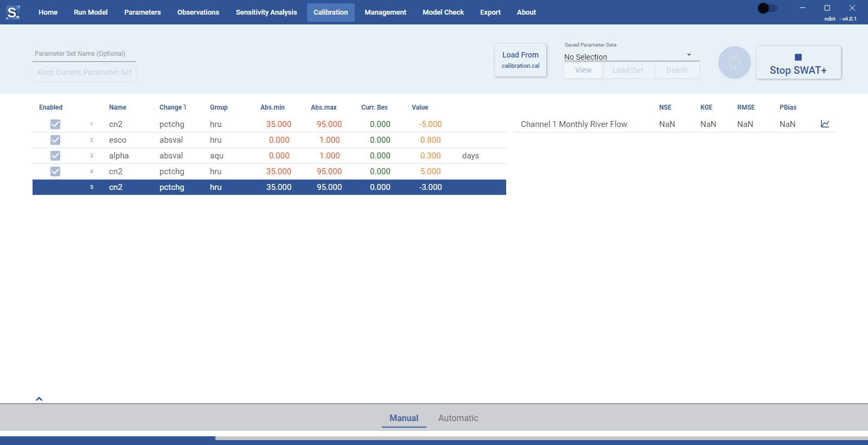The width and height of the screenshot is (868, 445).
Task: Click the circular refresh sync icon
Action: [735, 62]
